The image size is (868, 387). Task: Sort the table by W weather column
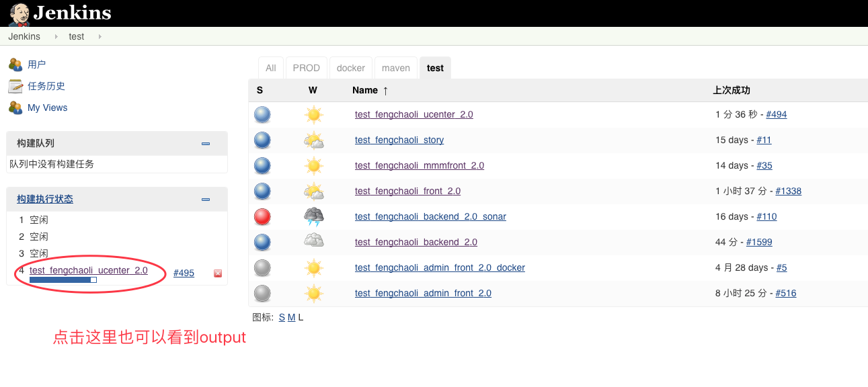click(313, 90)
